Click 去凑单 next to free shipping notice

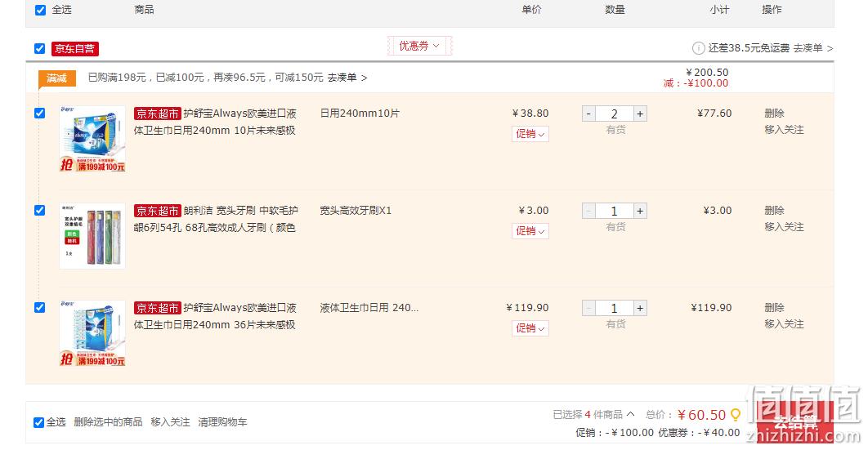pos(812,49)
